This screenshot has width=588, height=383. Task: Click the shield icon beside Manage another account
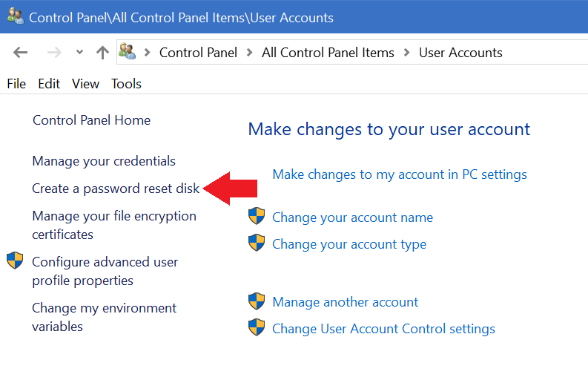click(257, 301)
